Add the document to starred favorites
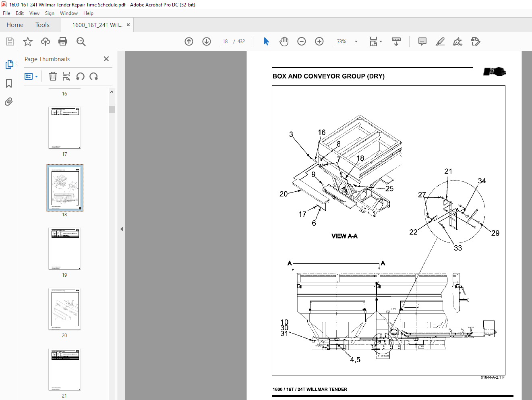 pyautogui.click(x=28, y=41)
